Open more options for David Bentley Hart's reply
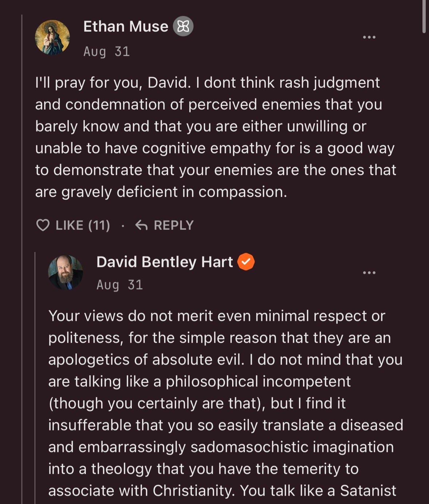This screenshot has width=429, height=504. click(x=369, y=273)
